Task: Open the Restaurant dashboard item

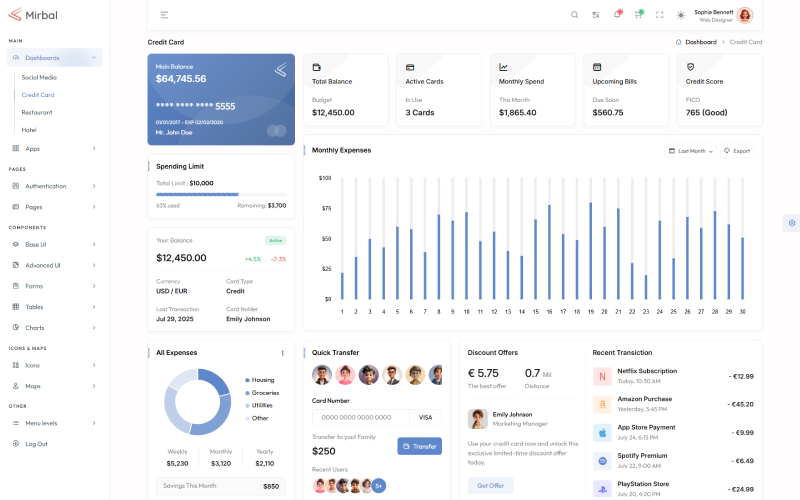Action: [x=37, y=112]
